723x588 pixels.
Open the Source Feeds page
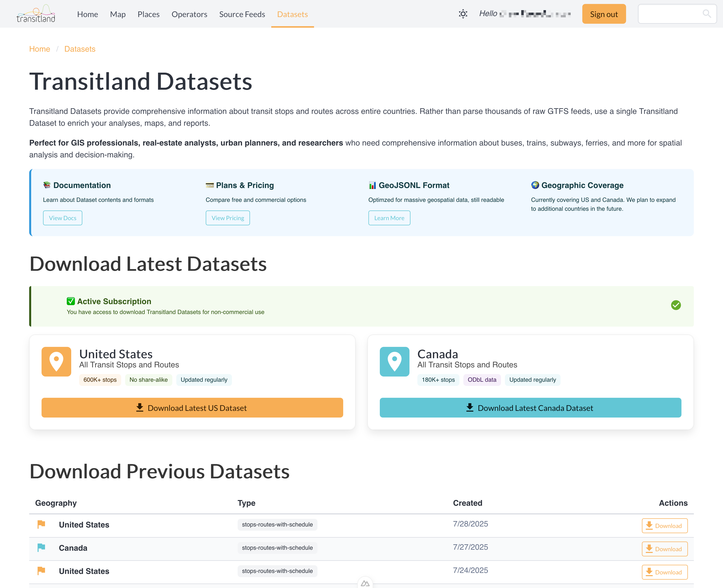[242, 14]
